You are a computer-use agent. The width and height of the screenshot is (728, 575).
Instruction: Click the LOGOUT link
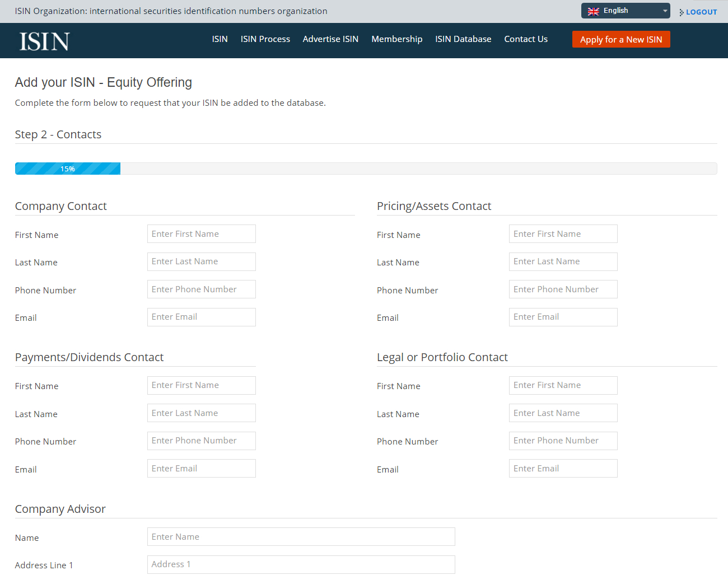pos(701,12)
